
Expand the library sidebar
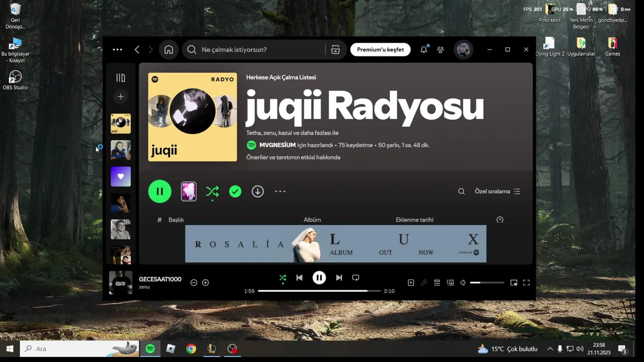coord(121,77)
